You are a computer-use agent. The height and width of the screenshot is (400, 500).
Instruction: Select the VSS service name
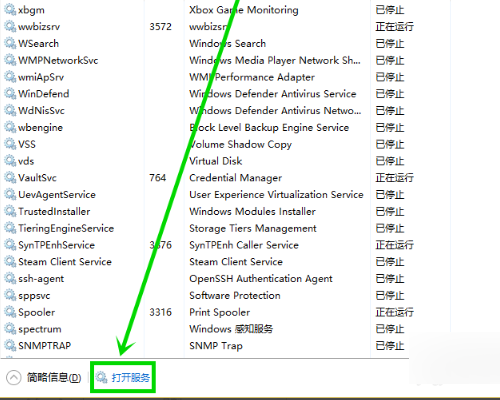coord(27,144)
